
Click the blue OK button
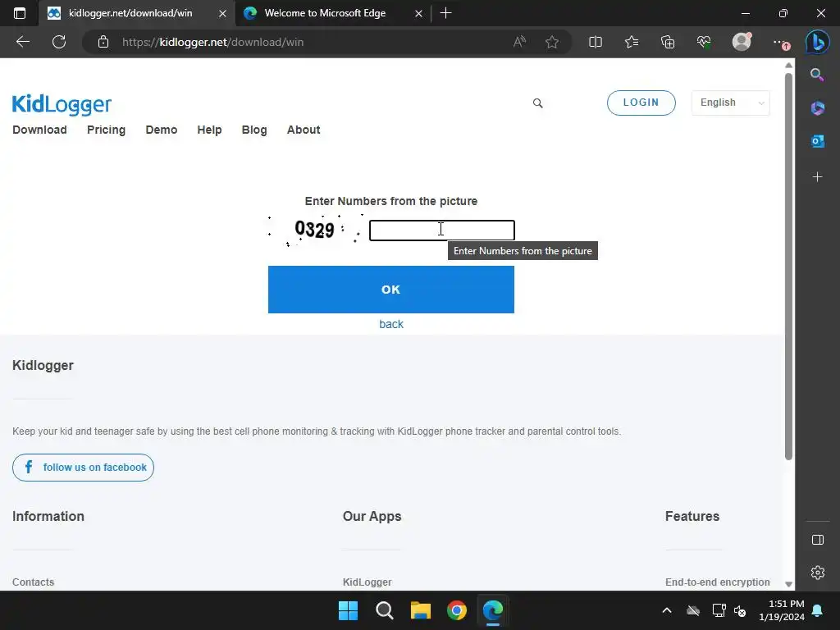pyautogui.click(x=391, y=290)
